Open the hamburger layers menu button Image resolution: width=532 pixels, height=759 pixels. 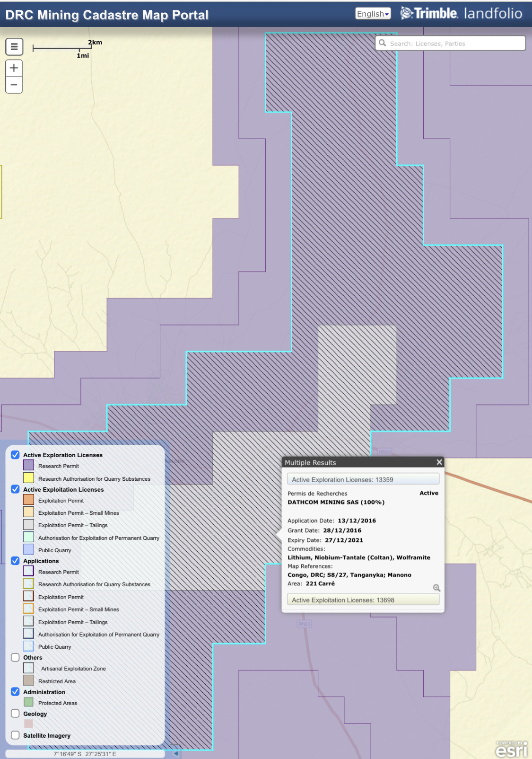pos(14,47)
